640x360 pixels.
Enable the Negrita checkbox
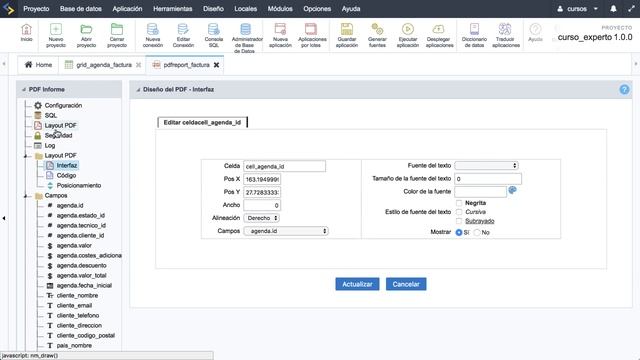tap(459, 203)
